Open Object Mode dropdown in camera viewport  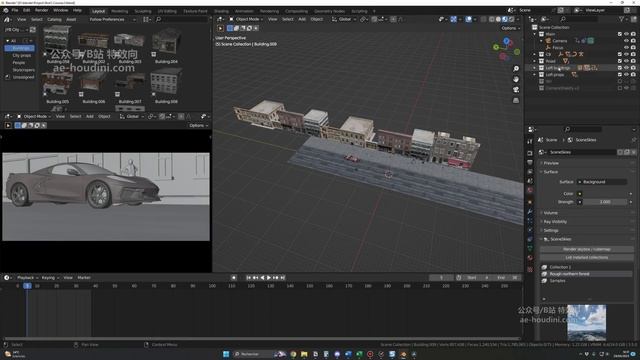[34, 116]
